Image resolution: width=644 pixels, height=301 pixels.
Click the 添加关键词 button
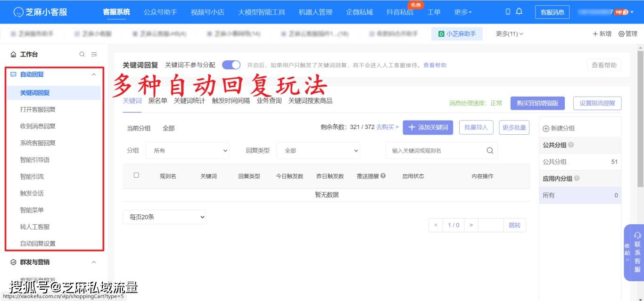pos(428,128)
